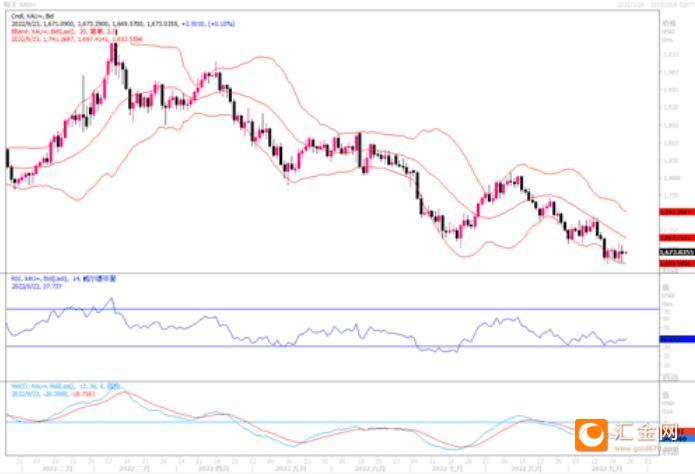Screen dimensions: 695x474
Task: Click the candlestick OHLC values line
Action: (123, 24)
